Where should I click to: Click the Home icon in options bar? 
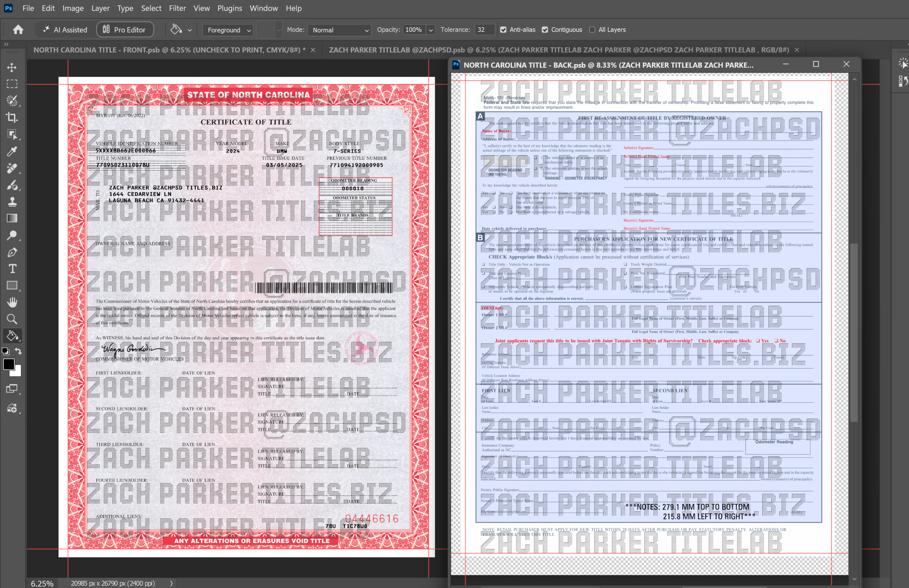click(18, 29)
